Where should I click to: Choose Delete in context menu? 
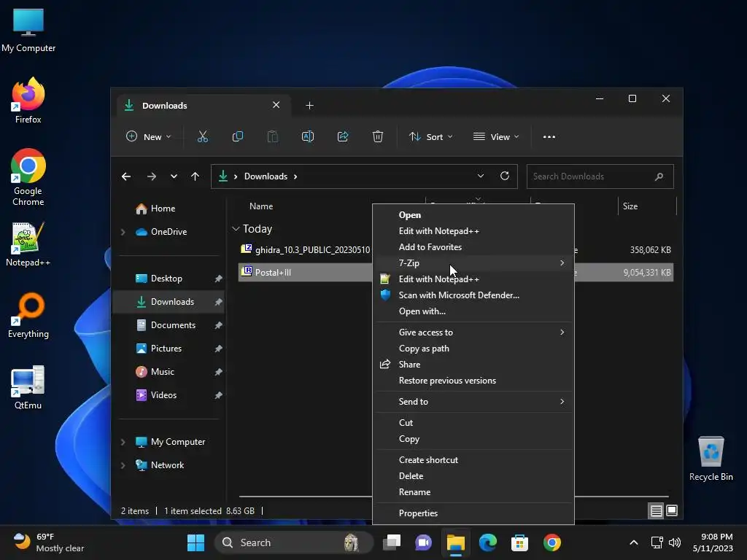[473, 475]
